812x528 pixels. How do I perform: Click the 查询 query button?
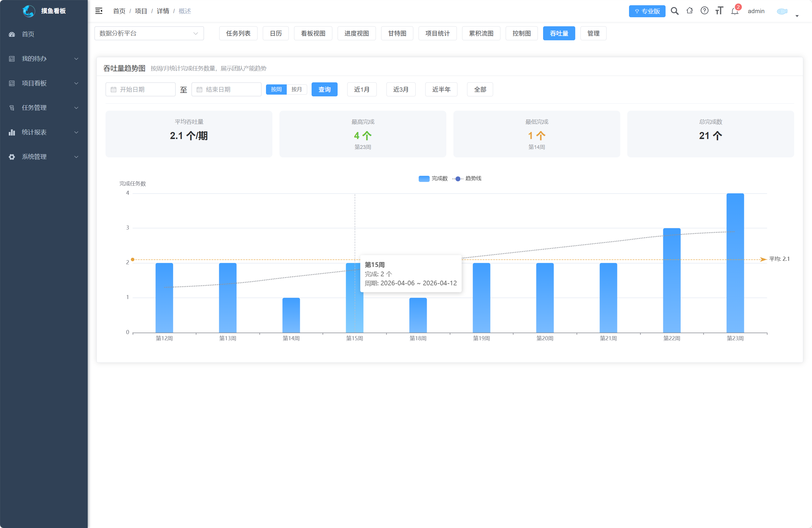point(324,89)
